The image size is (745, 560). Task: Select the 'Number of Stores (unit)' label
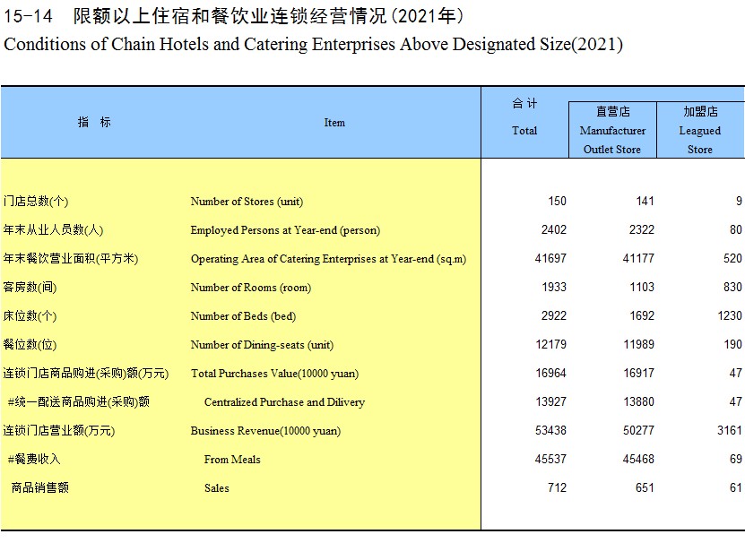pyautogui.click(x=247, y=202)
